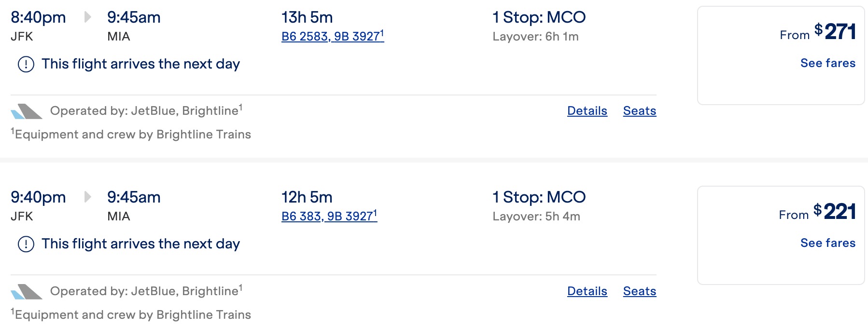See fares for the $271 flight
This screenshot has height=326, width=868.
pos(828,63)
